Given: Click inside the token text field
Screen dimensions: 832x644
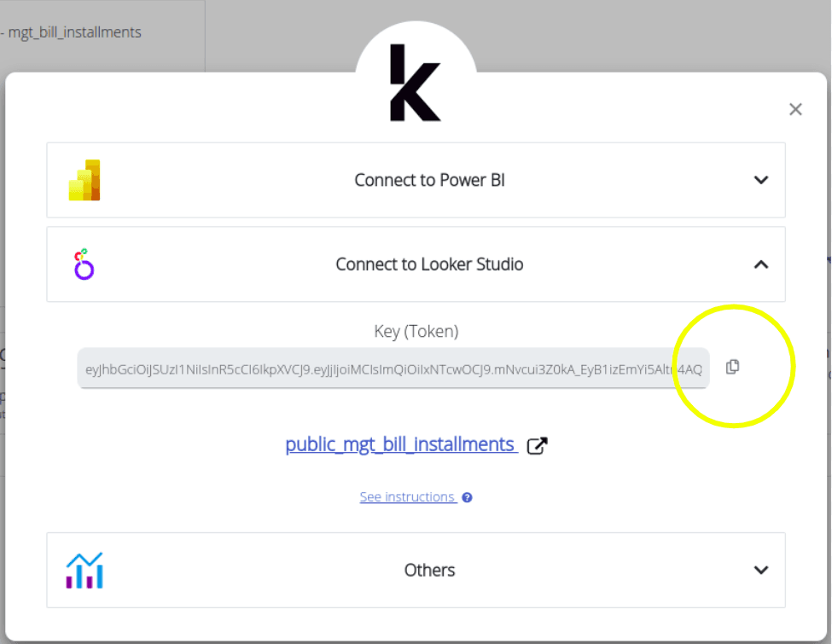Looking at the screenshot, I should (393, 368).
